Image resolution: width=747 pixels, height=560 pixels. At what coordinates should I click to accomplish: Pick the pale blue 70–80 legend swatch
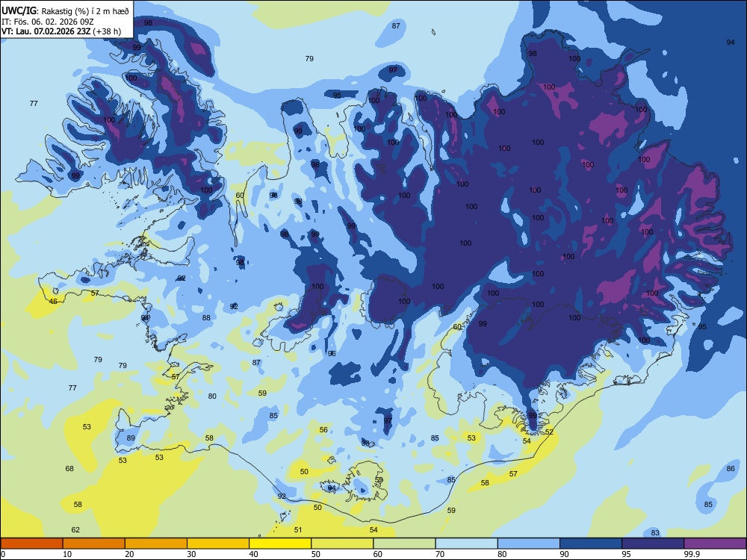tap(466, 544)
